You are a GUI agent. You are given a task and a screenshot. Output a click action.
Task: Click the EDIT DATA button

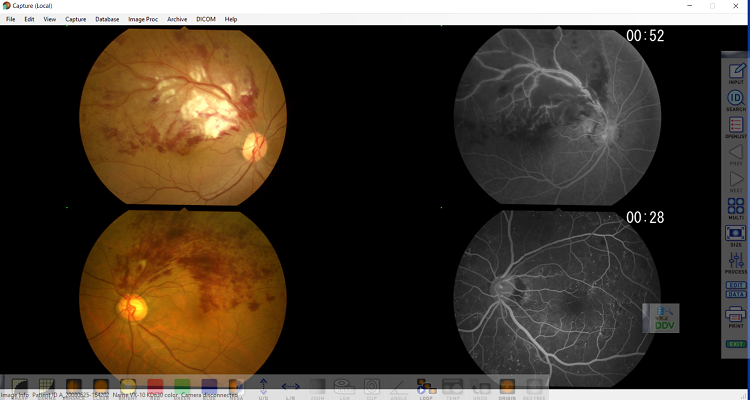pos(736,291)
